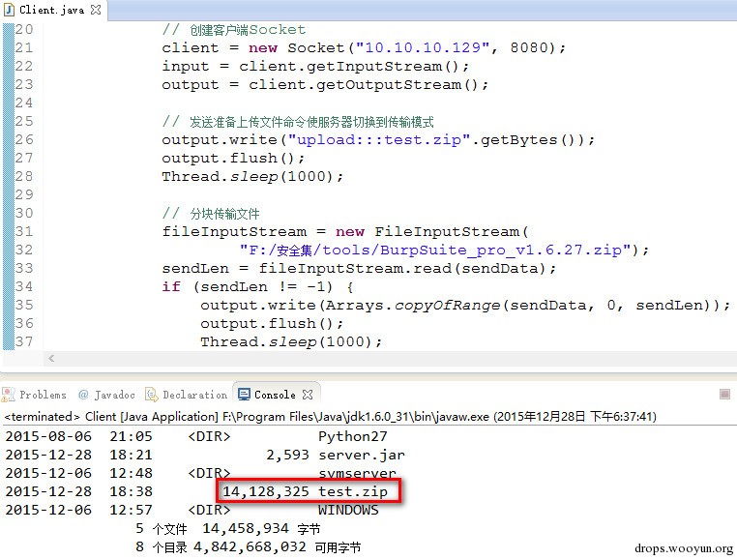The image size is (737, 560).
Task: Click Python27 in console output
Action: click(352, 436)
